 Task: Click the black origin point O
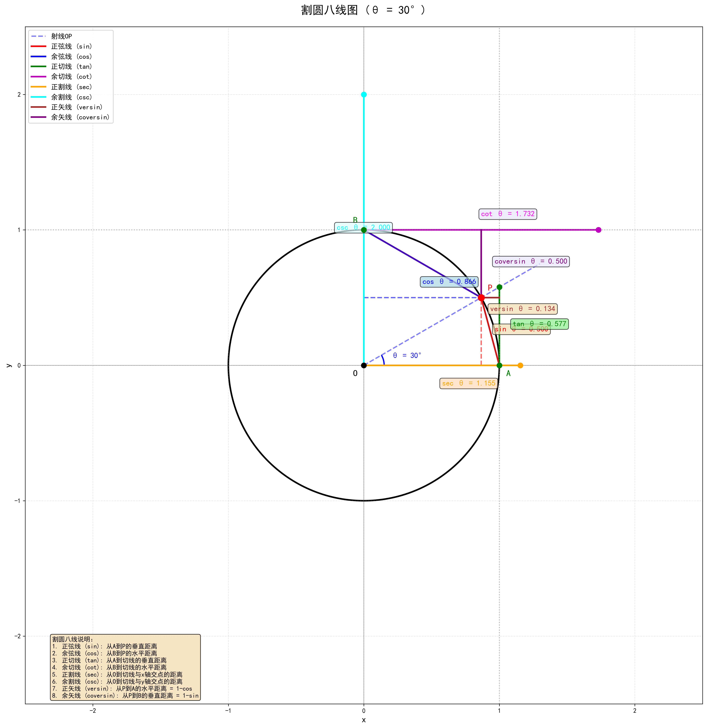364,366
